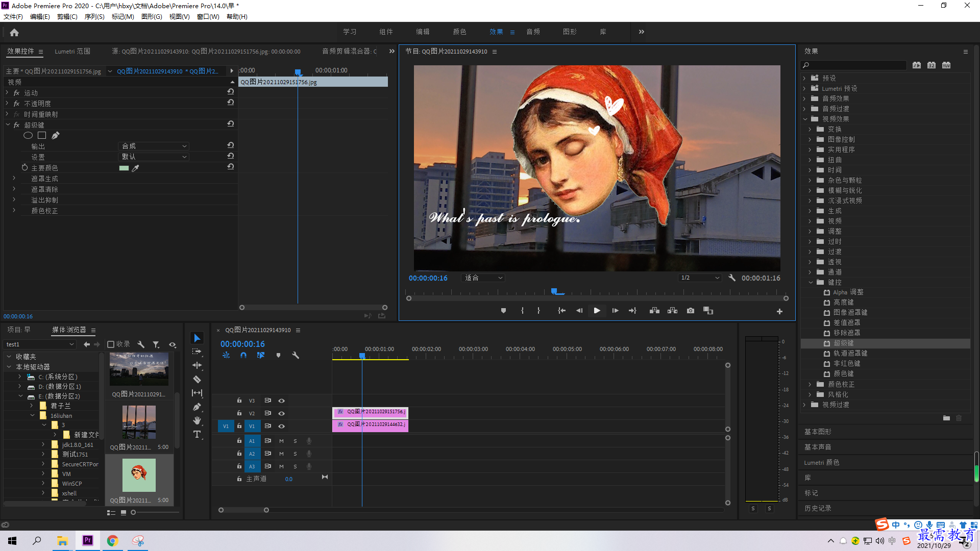Create ellipse mask for Ultra Key
Screen dimensions: 980x551
[28, 135]
